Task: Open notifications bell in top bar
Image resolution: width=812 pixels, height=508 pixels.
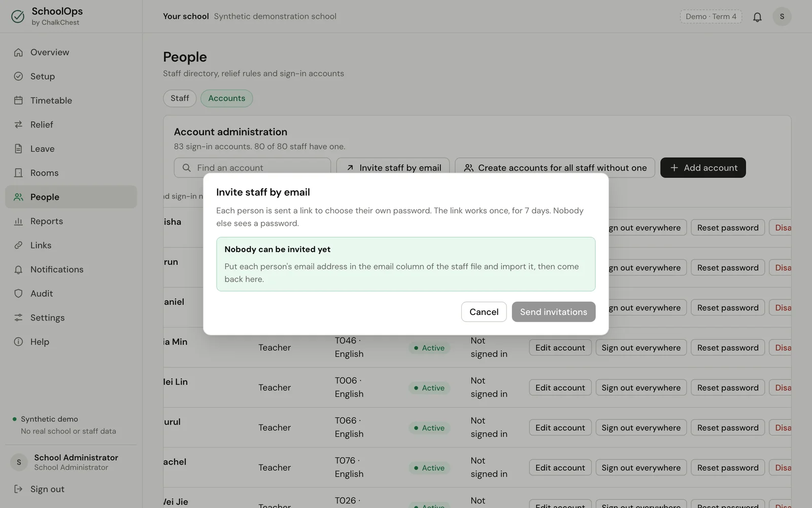Action: (757, 17)
